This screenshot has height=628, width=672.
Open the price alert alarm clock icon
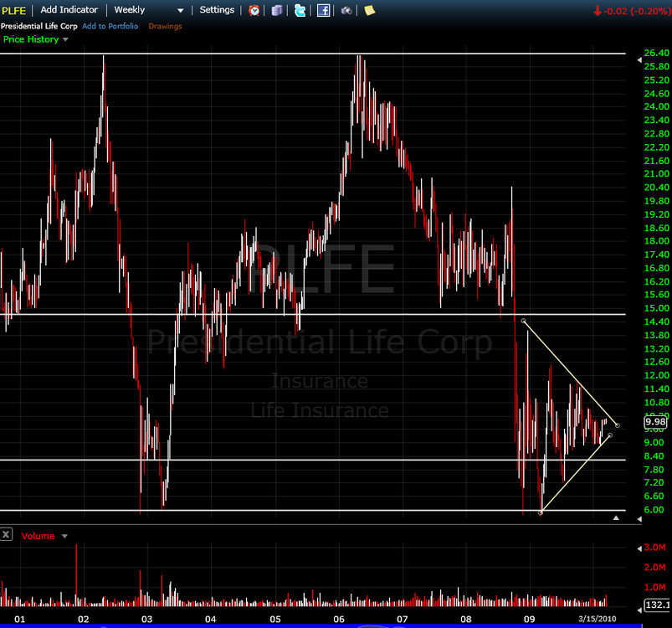pos(254,10)
